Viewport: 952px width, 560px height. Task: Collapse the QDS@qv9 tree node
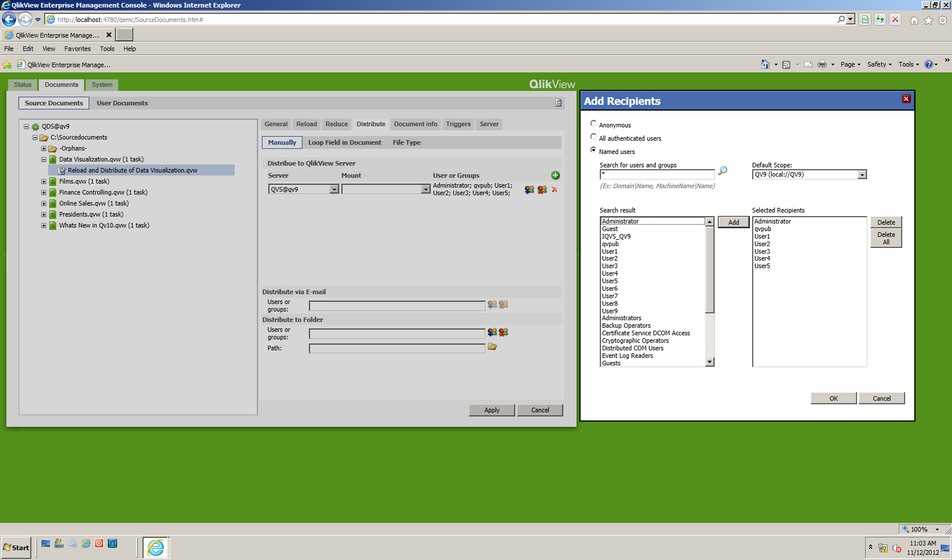[26, 126]
